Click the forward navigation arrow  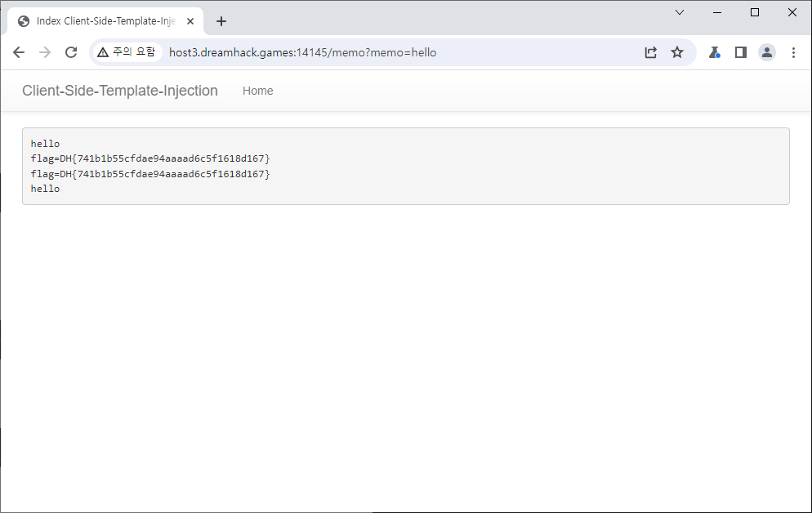45,52
